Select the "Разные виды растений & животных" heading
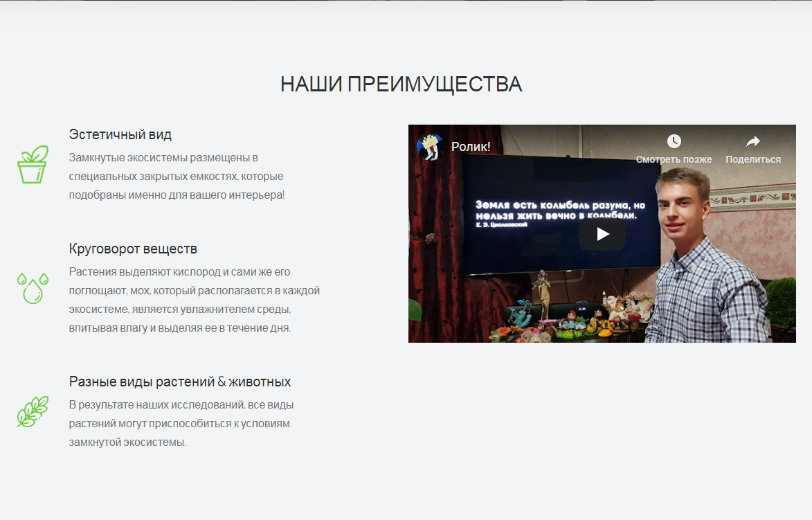The height and width of the screenshot is (520, 812). click(180, 382)
